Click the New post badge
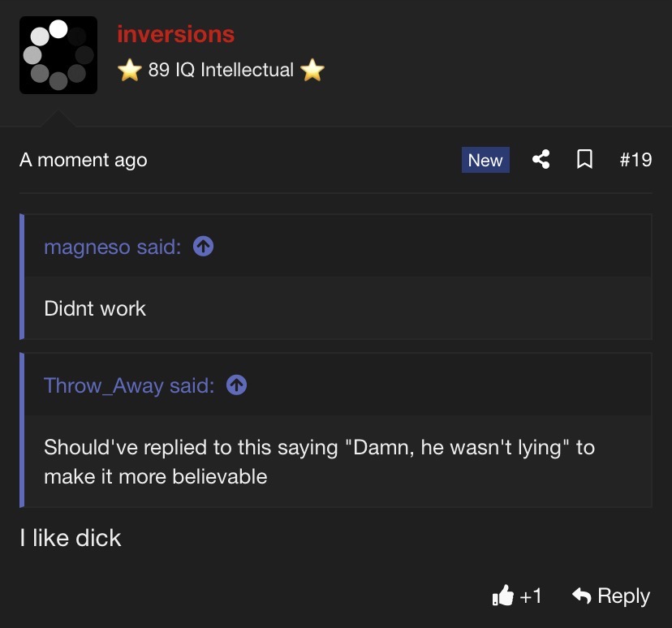Image resolution: width=672 pixels, height=628 pixels. pyautogui.click(x=485, y=160)
